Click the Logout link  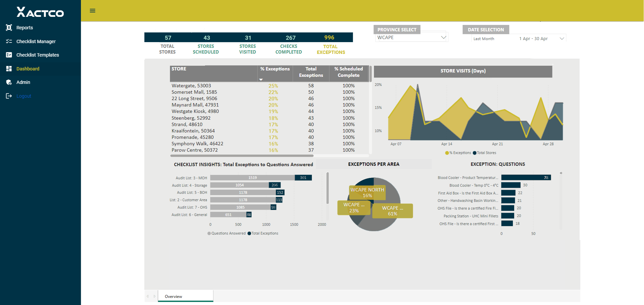[24, 96]
